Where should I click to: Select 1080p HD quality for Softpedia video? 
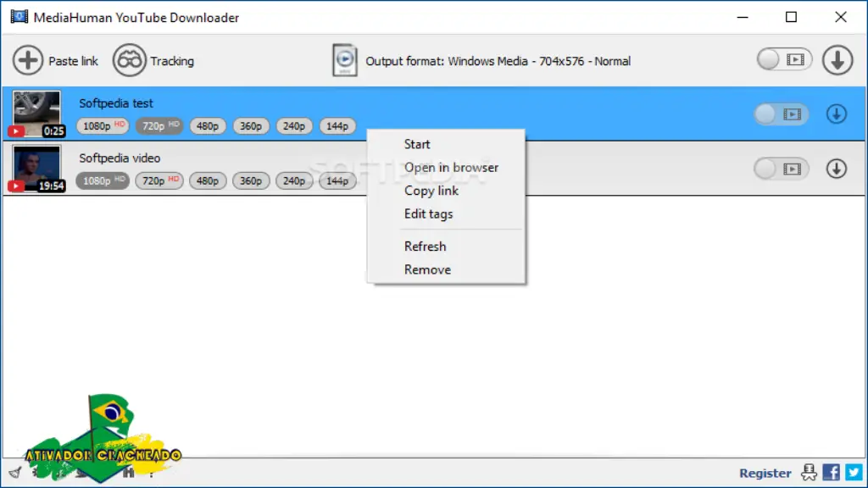pyautogui.click(x=103, y=181)
